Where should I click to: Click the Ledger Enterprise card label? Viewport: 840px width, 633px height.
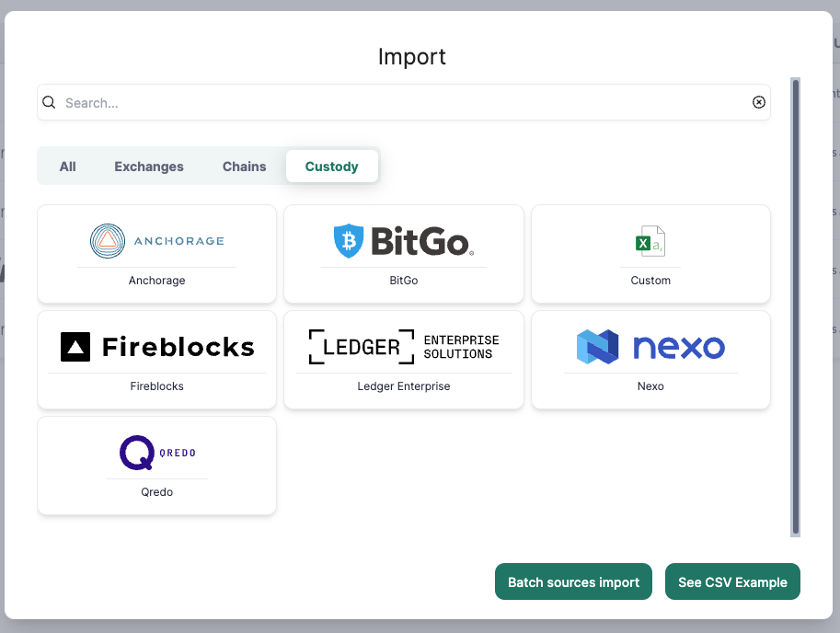[x=404, y=386]
